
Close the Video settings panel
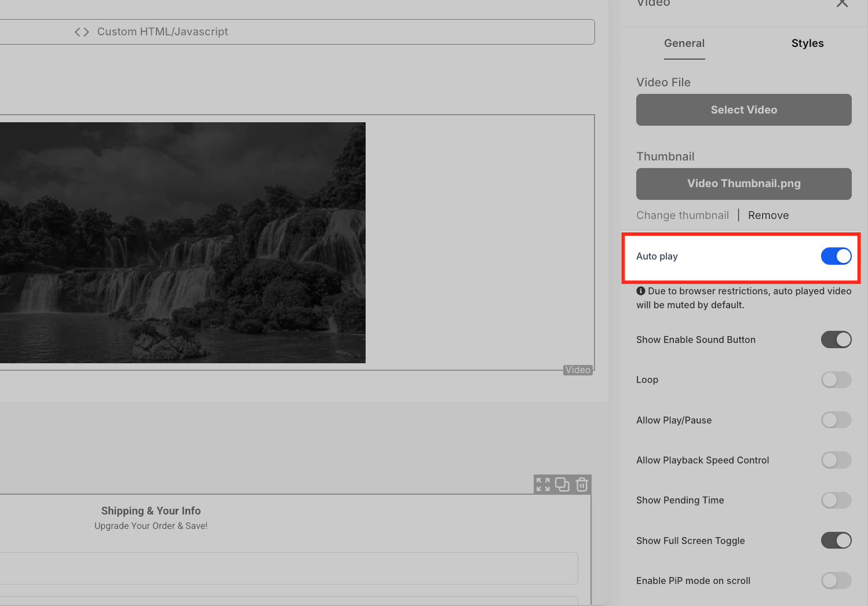click(842, 3)
